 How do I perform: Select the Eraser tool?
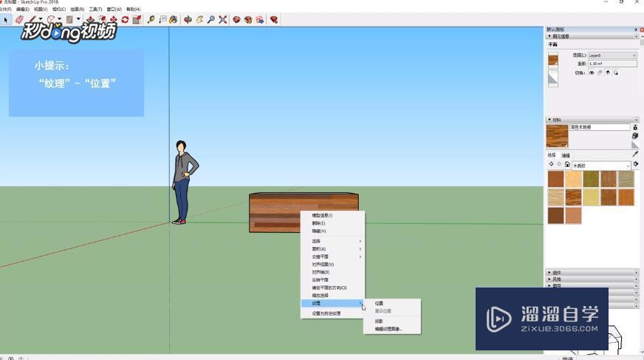coord(19,20)
